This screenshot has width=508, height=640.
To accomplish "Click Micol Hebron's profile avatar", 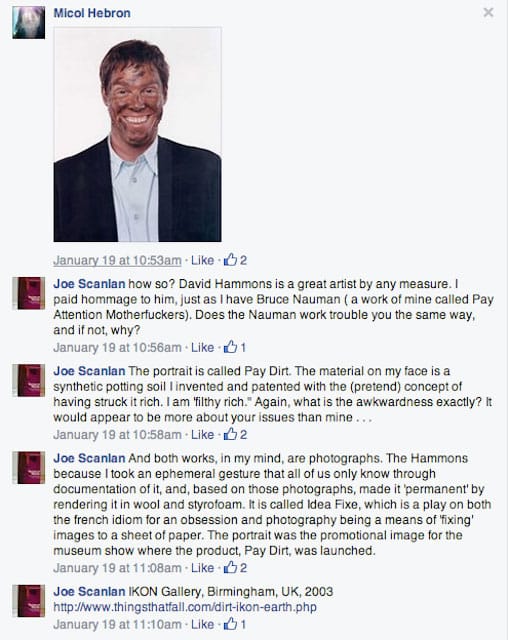I will click(x=29, y=22).
